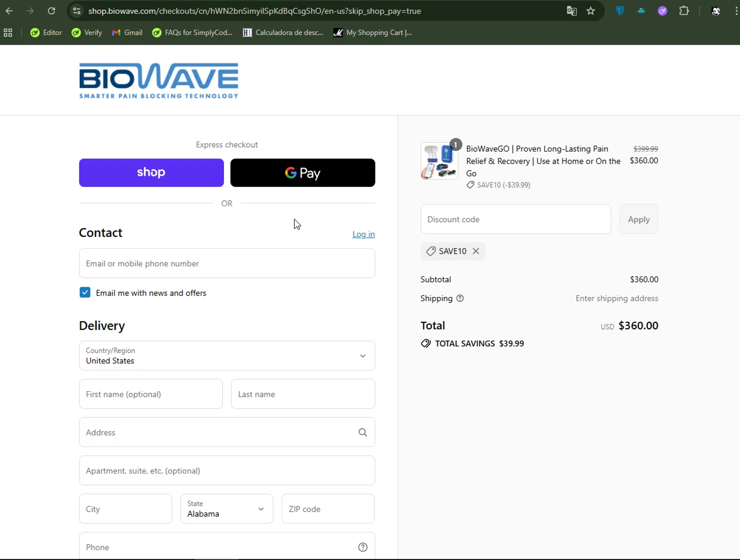Focus the Address field
This screenshot has width=740, height=560.
[227, 432]
